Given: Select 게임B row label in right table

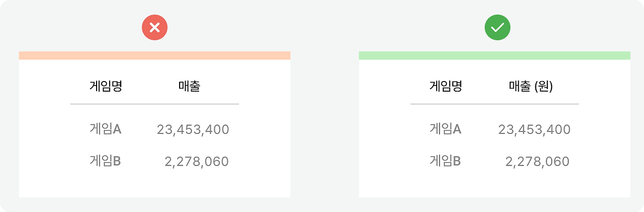Looking at the screenshot, I should pyautogui.click(x=446, y=161).
